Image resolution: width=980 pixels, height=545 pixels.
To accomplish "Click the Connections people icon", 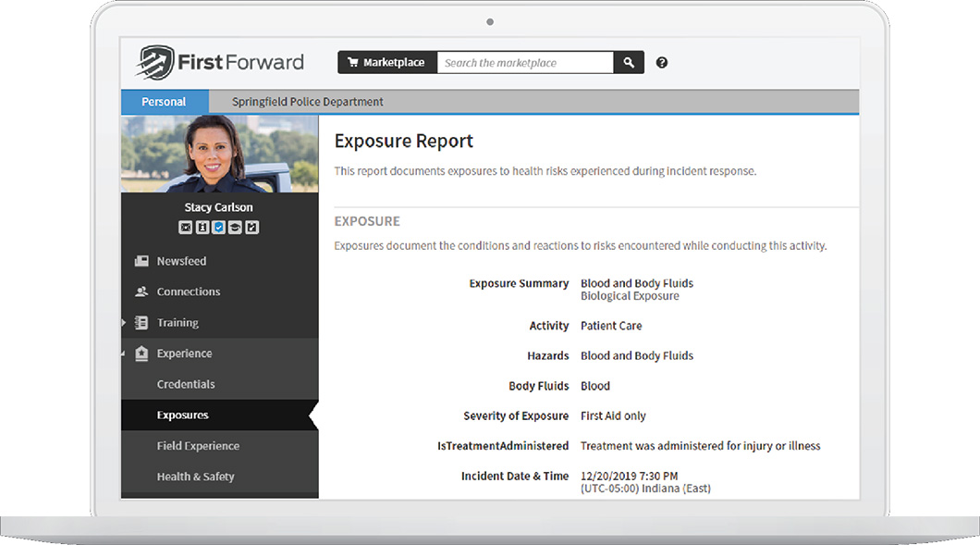I will [141, 291].
